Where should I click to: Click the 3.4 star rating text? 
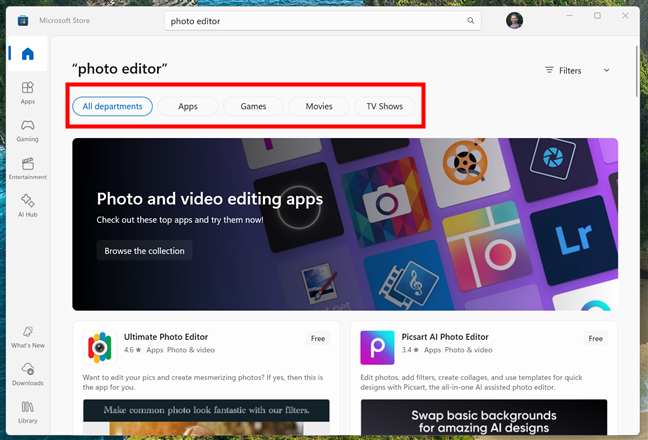coord(410,350)
